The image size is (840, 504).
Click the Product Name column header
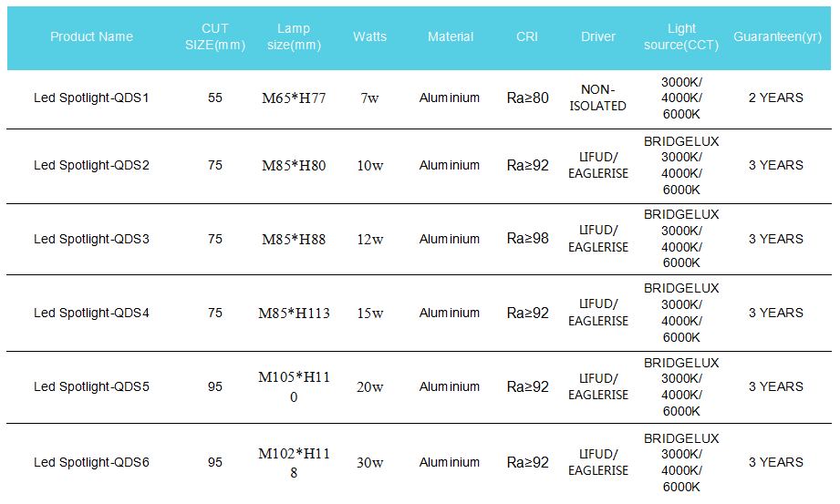click(x=91, y=37)
